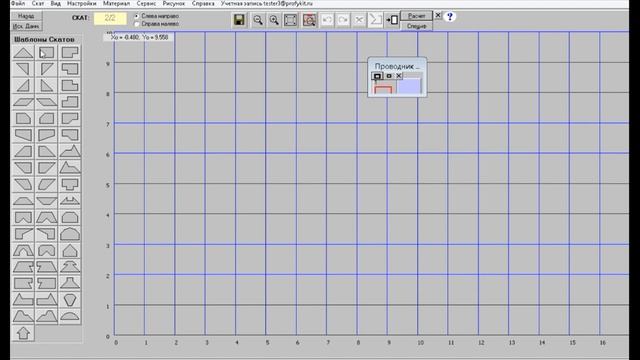Screen dimensions: 640x360
Task: Select the left-leaning parallelogram template
Action: (x=47, y=102)
